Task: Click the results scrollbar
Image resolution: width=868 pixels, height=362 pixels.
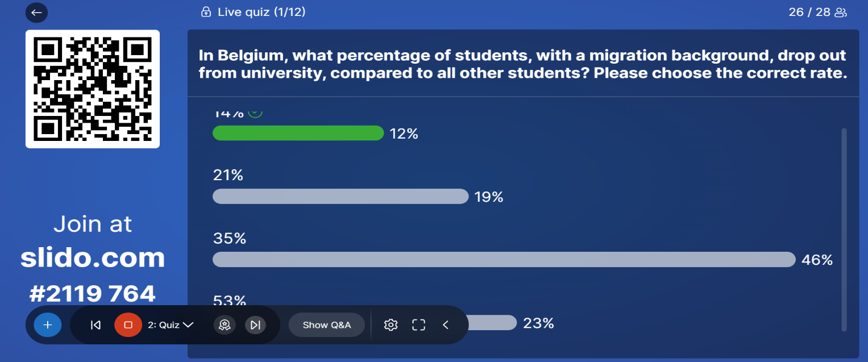Action: 844,230
